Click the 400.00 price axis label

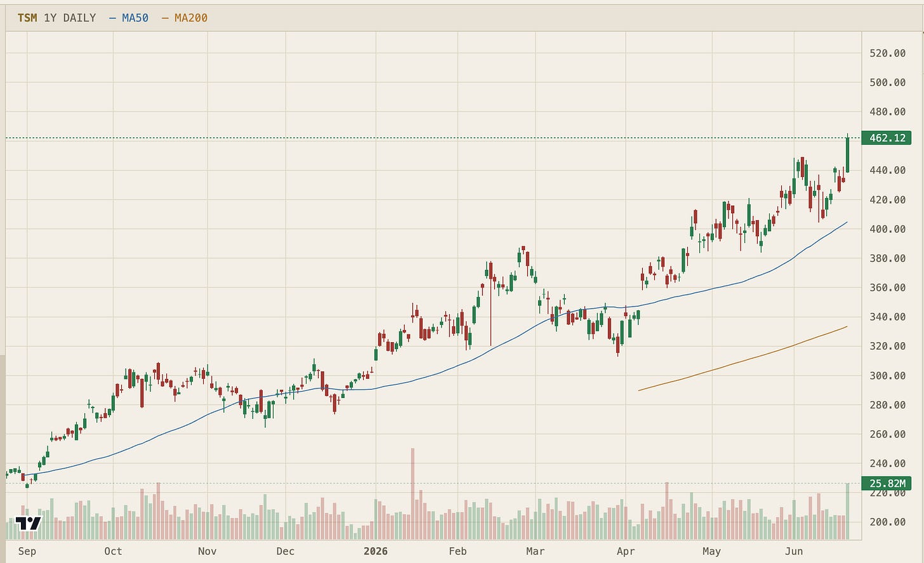point(887,229)
